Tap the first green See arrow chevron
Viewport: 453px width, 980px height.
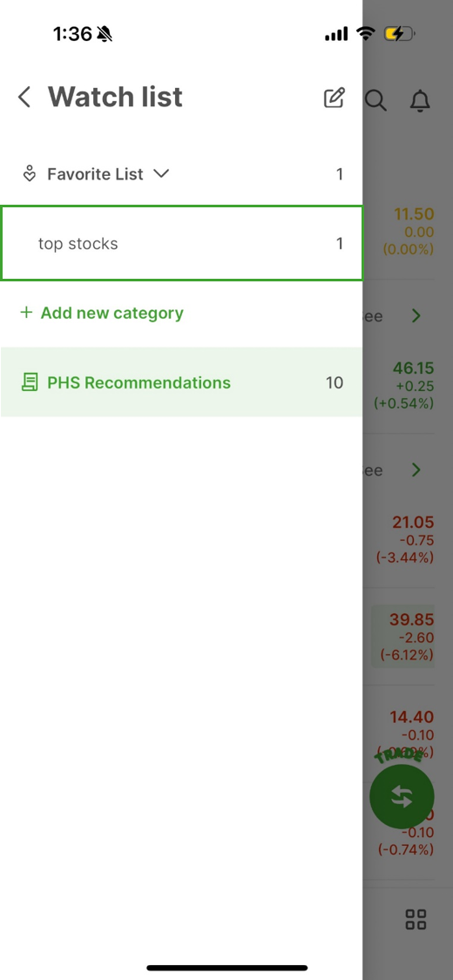[416, 315]
